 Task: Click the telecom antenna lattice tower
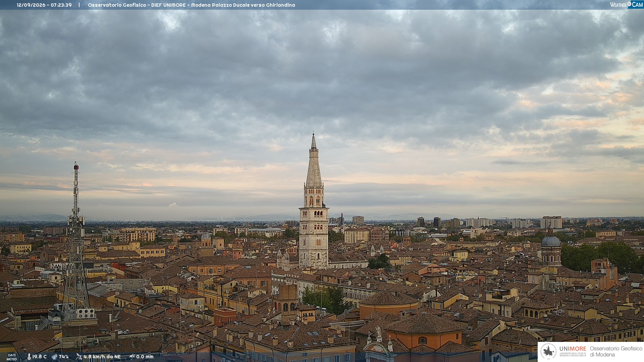[x=76, y=241]
